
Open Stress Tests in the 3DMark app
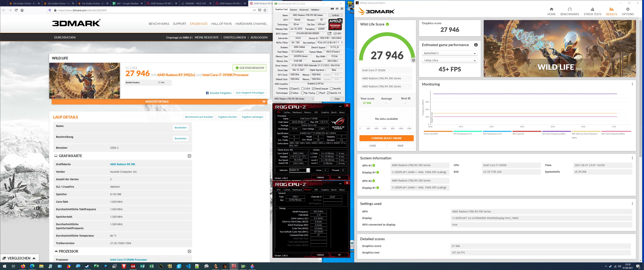[x=592, y=11]
